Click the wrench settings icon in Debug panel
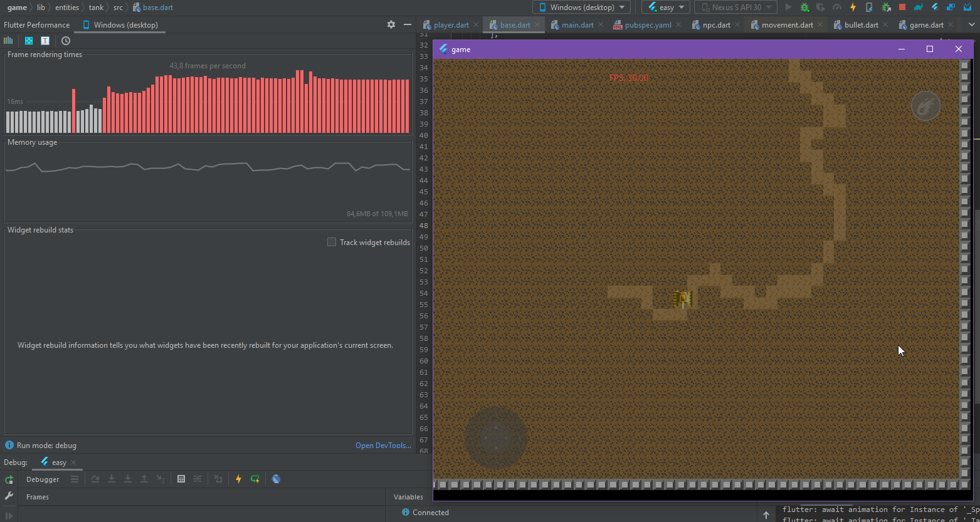The height and width of the screenshot is (522, 980). click(9, 496)
